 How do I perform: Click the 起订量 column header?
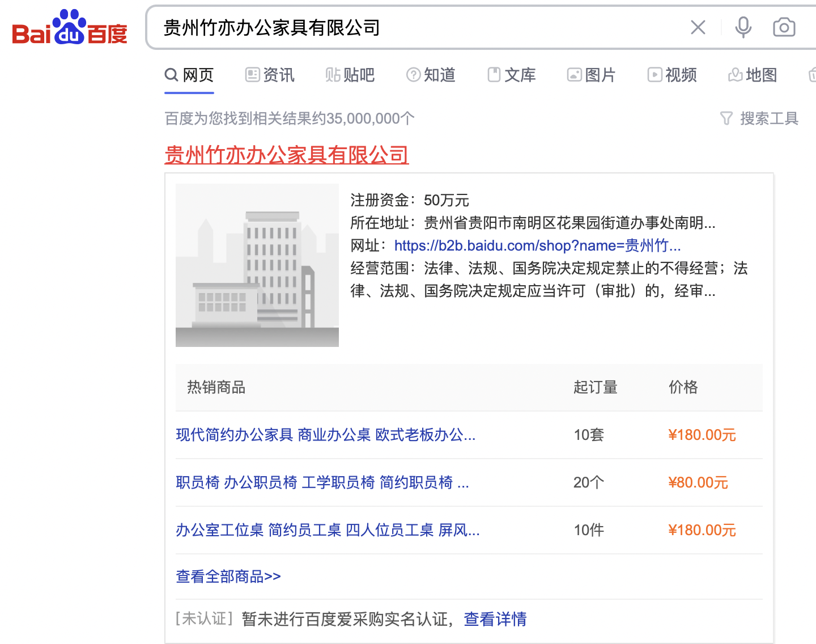click(596, 387)
